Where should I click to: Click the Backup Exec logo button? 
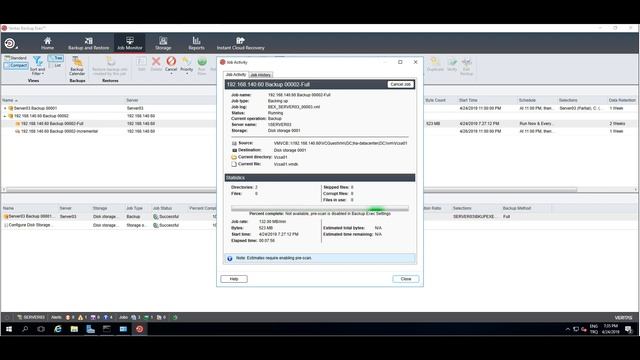pyautogui.click(x=10, y=43)
